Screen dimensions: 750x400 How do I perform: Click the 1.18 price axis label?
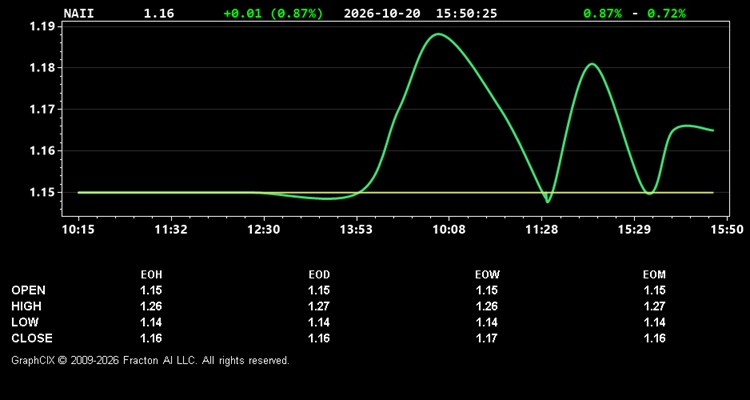click(41, 68)
